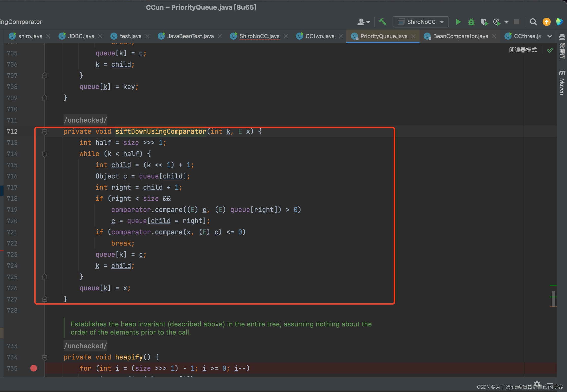567x392 pixels.
Task: Close the CCtwo.java tab
Action: 341,36
